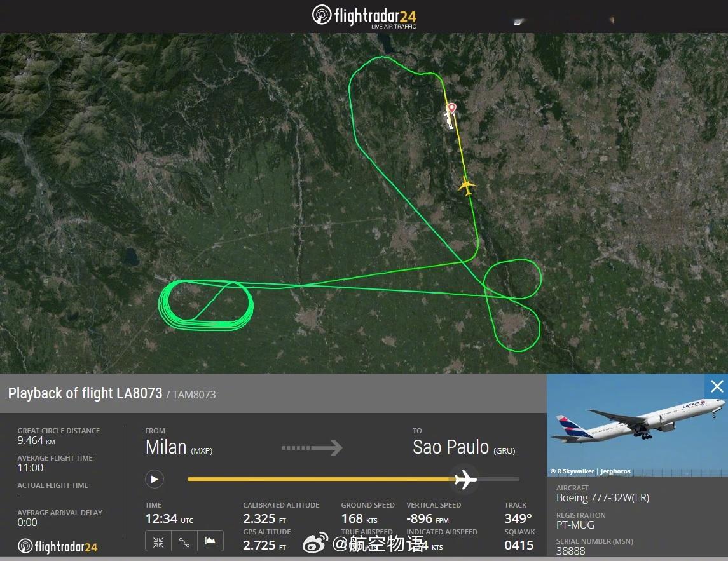This screenshot has width=728, height=561.
Task: Click the flight LA8073 title
Action: point(85,393)
